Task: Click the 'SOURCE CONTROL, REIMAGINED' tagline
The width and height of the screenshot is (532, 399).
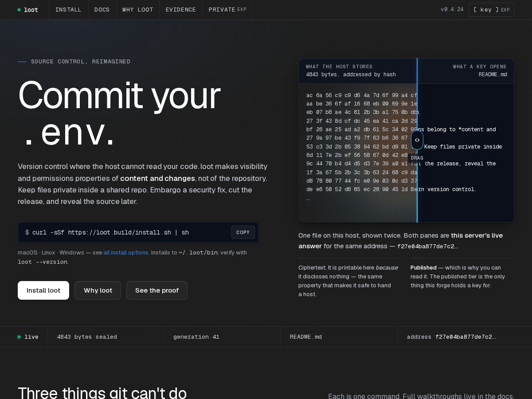Action: [81, 62]
